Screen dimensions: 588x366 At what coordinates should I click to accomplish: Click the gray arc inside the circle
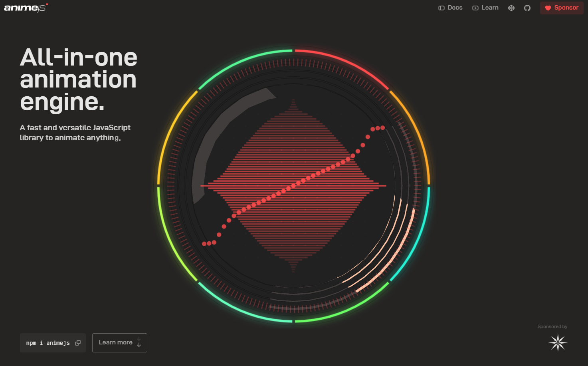(224, 128)
